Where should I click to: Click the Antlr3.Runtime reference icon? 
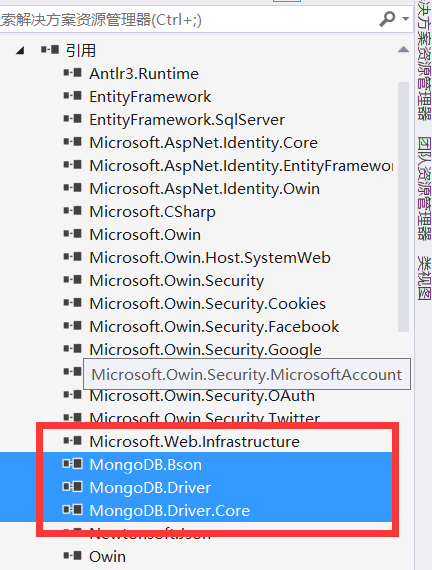72,73
